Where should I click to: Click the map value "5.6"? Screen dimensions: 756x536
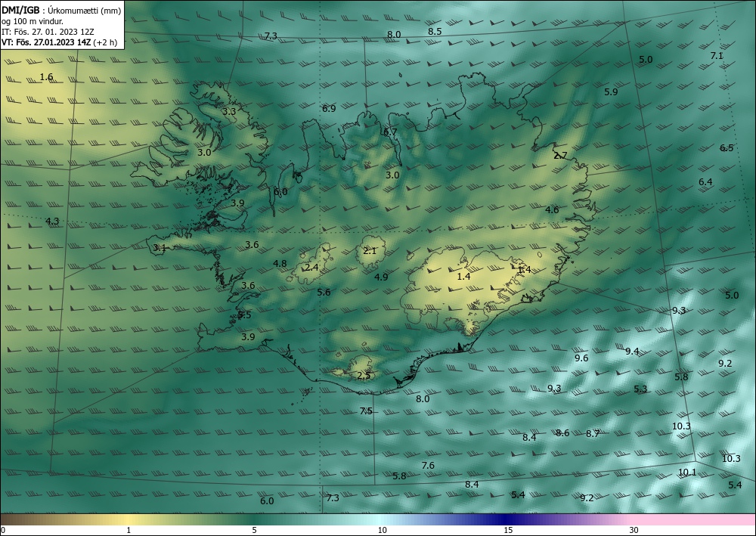click(324, 293)
